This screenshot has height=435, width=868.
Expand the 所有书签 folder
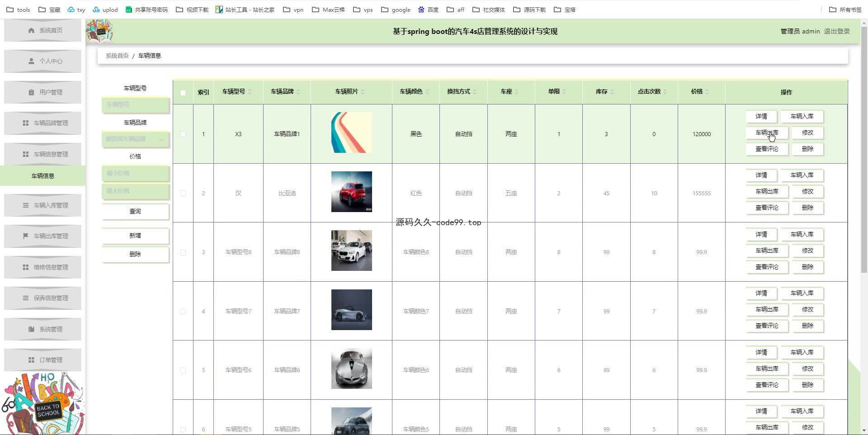tap(845, 9)
